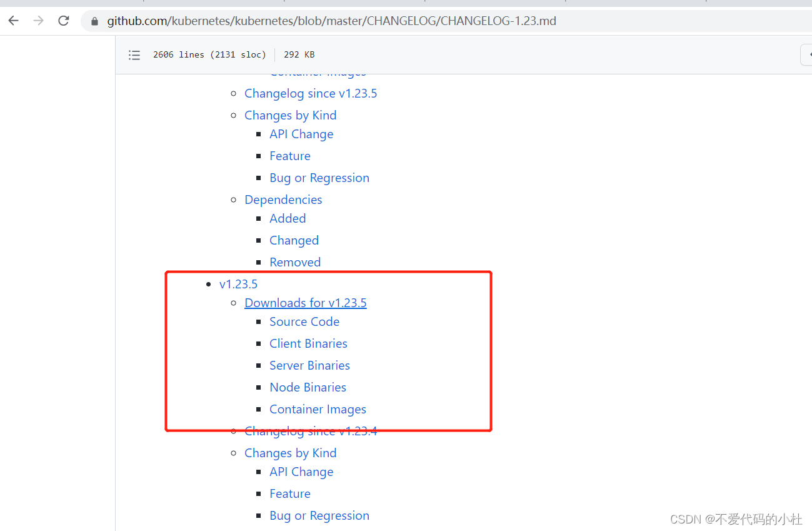Viewport: 812px width, 531px height.
Task: Click the padlock site info icon
Action: click(95, 21)
